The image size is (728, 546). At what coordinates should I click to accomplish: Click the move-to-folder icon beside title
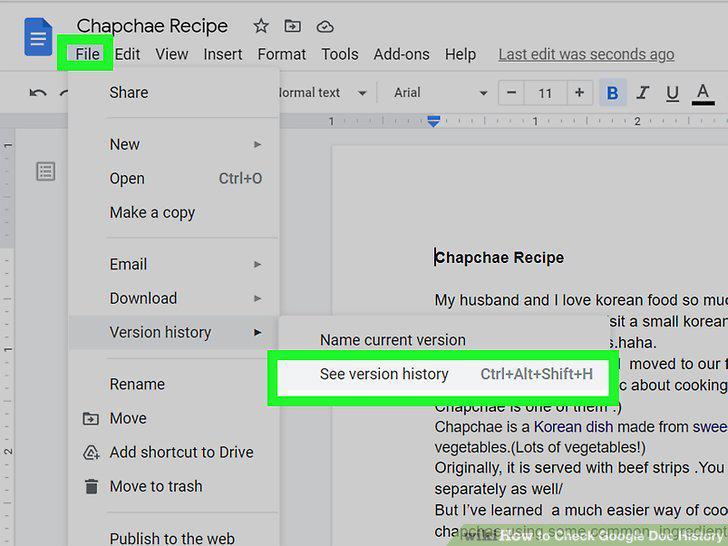click(292, 26)
